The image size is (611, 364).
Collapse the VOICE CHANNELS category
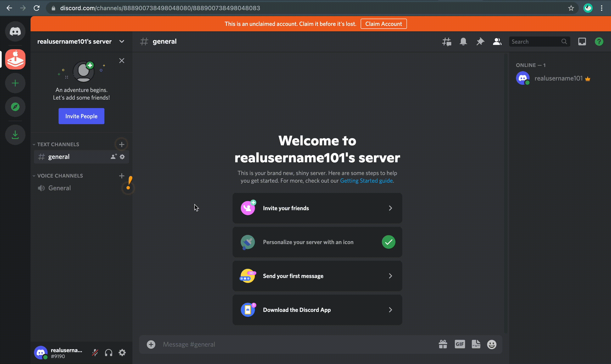click(58, 176)
